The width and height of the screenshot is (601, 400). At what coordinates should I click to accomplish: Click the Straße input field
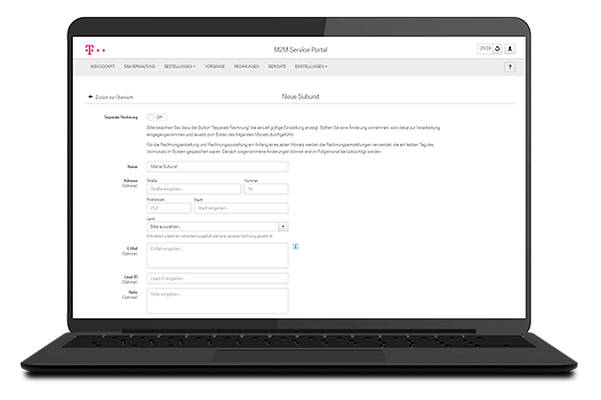[x=193, y=188]
